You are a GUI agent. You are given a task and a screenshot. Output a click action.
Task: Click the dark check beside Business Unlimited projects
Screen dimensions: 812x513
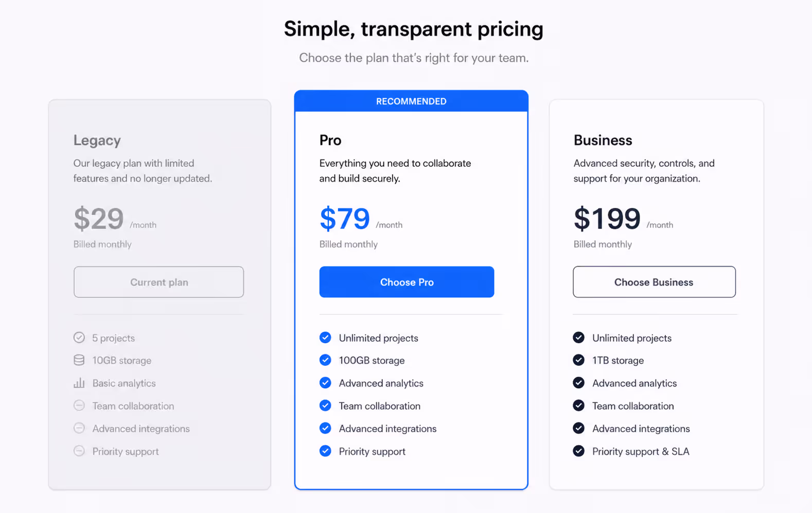pyautogui.click(x=578, y=338)
